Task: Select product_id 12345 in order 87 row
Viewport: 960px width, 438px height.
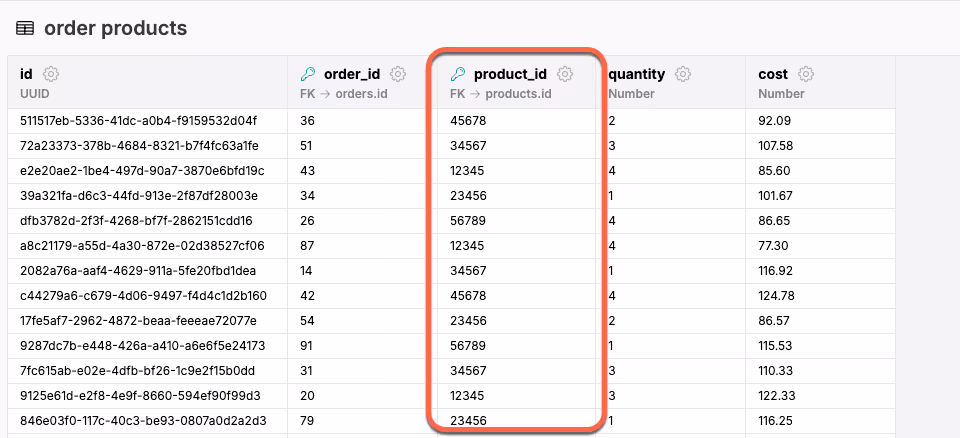Action: tap(516, 246)
